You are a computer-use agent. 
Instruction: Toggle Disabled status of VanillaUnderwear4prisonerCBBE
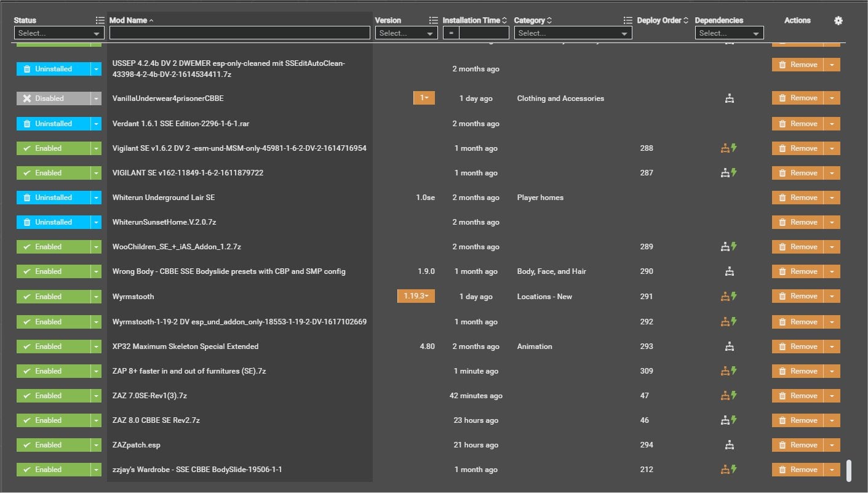coord(53,98)
